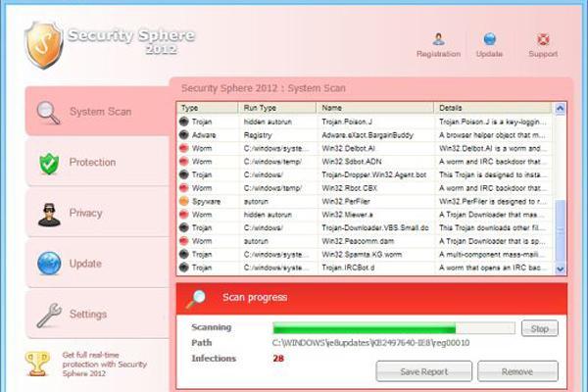The image size is (588, 392).
Task: Open Support lifebuoy icon
Action: click(x=543, y=39)
